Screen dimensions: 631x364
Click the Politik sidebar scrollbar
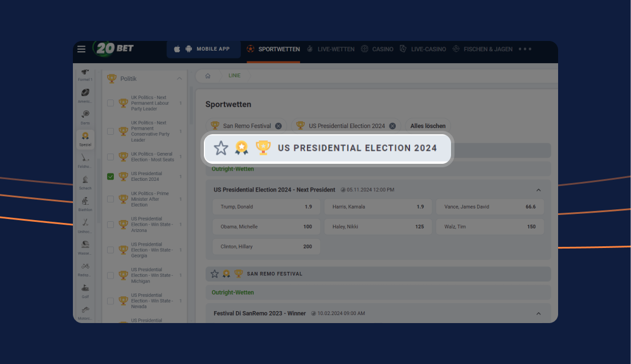click(x=191, y=105)
